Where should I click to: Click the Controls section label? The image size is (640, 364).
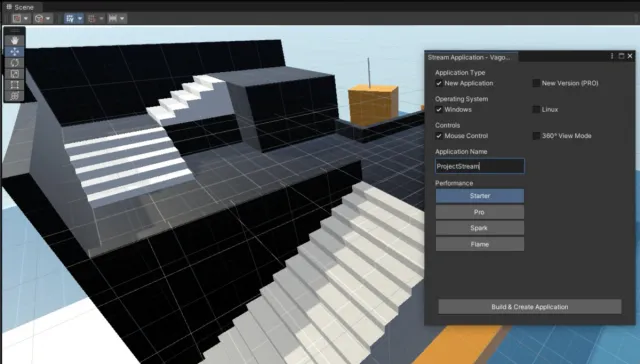coord(447,125)
